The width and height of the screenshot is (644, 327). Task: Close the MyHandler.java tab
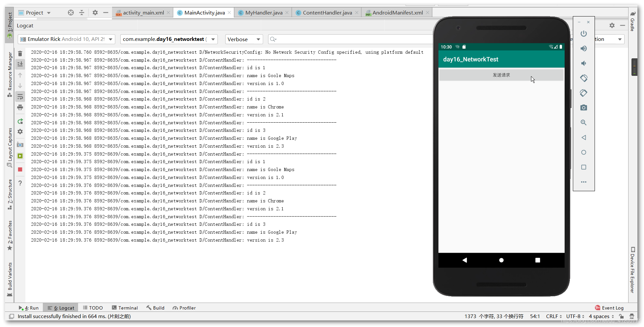click(x=287, y=13)
